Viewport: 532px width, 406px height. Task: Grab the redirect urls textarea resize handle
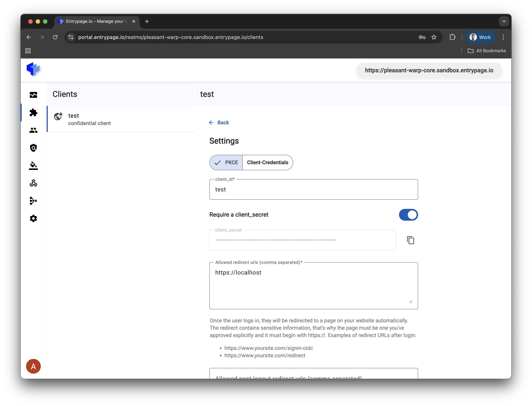coord(410,302)
